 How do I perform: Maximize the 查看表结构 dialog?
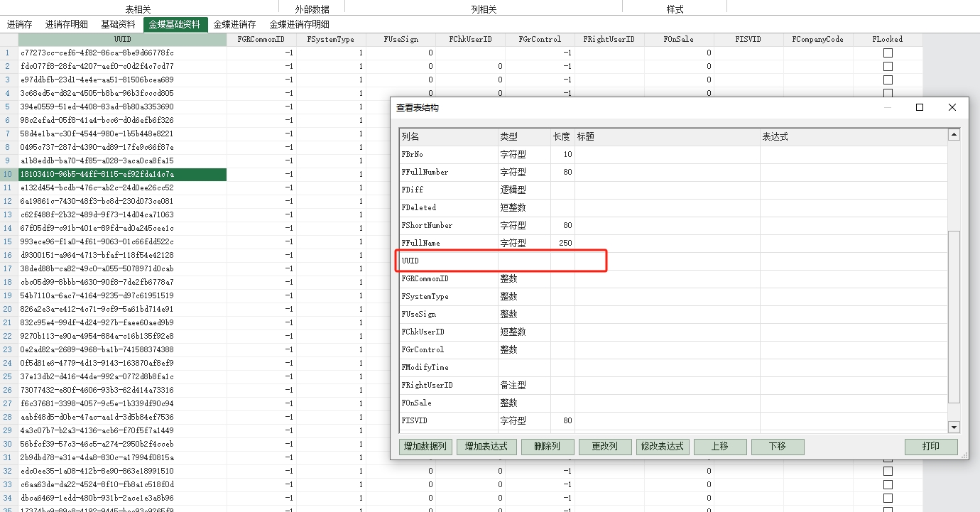click(x=920, y=107)
